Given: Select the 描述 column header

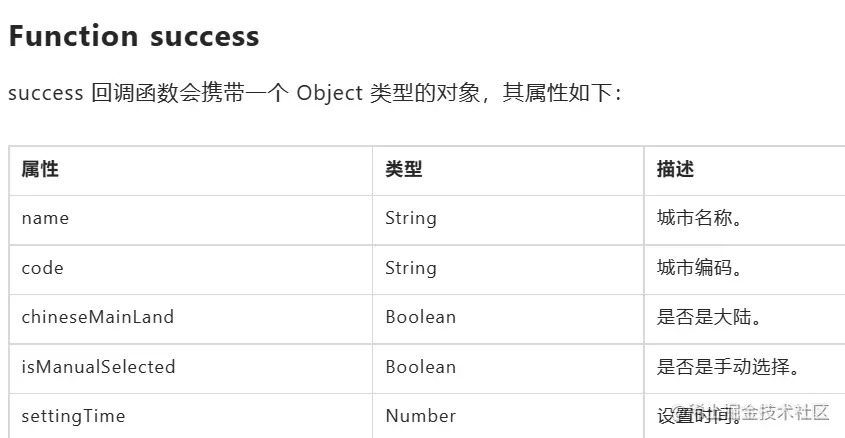Looking at the screenshot, I should (675, 170).
